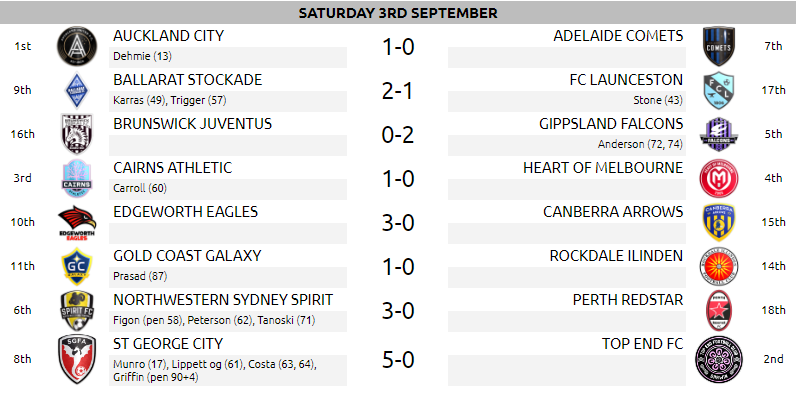Image resolution: width=797 pixels, height=402 pixels.
Task: Select the Top End FC round emblem
Action: click(x=719, y=359)
